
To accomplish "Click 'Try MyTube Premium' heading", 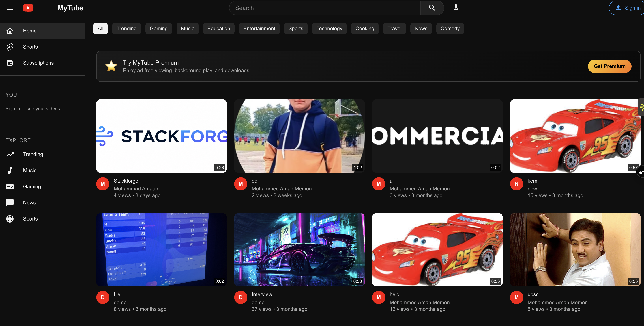I will 151,63.
